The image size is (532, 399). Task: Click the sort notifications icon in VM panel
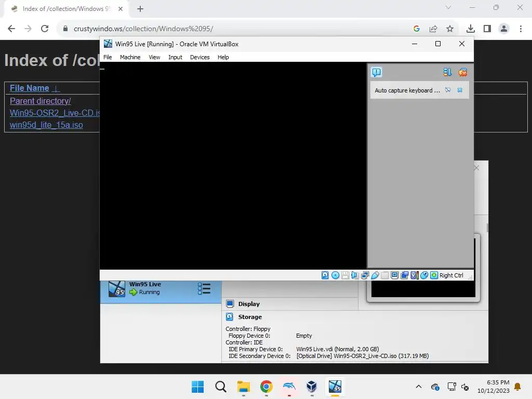(447, 72)
